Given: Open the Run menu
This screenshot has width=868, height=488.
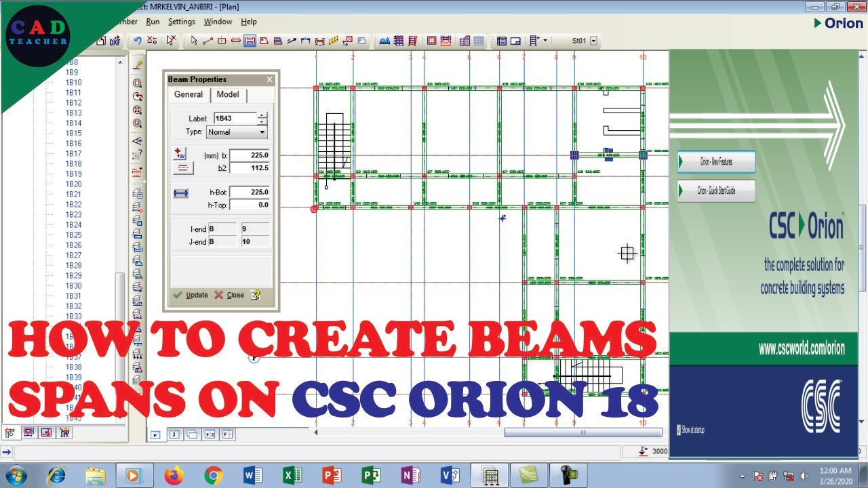Looking at the screenshot, I should 153,22.
